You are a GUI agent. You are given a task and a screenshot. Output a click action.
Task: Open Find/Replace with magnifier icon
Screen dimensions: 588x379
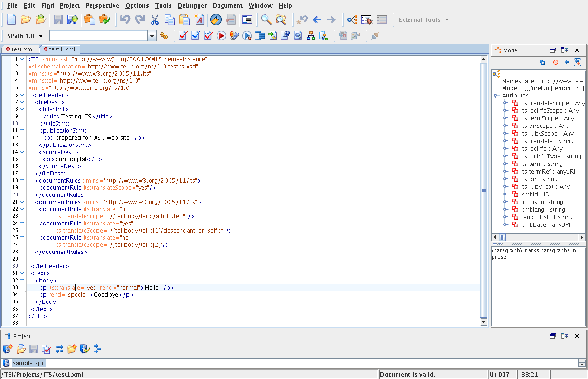pos(266,19)
